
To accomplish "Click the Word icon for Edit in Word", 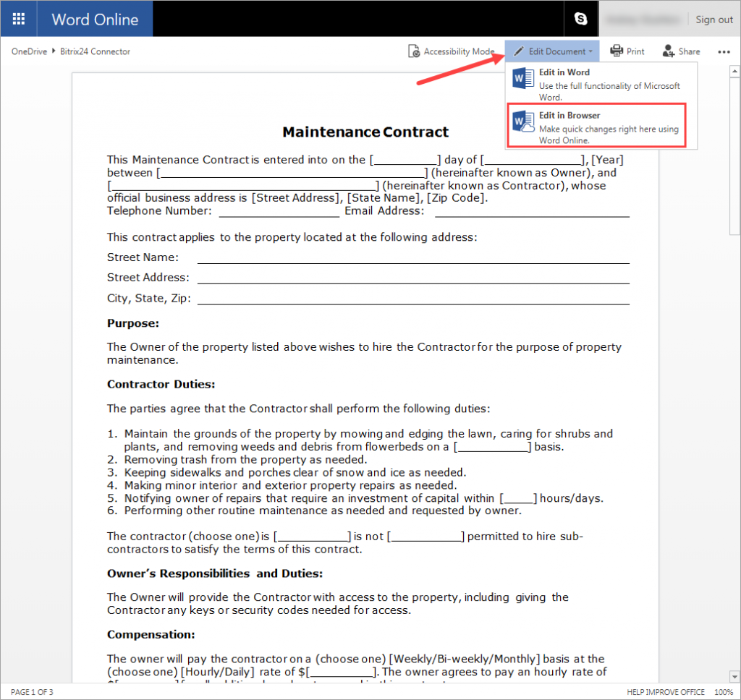I will [x=523, y=78].
